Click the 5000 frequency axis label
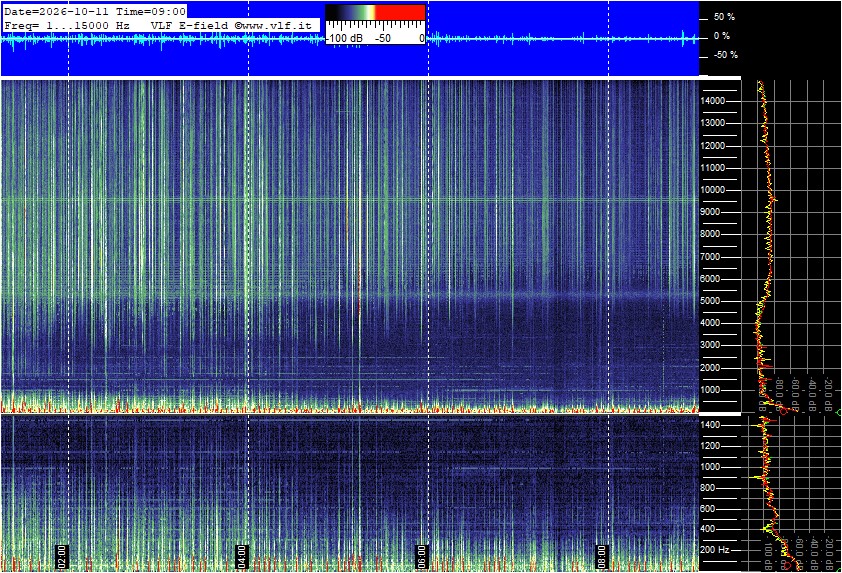The width and height of the screenshot is (842, 573). (710, 301)
